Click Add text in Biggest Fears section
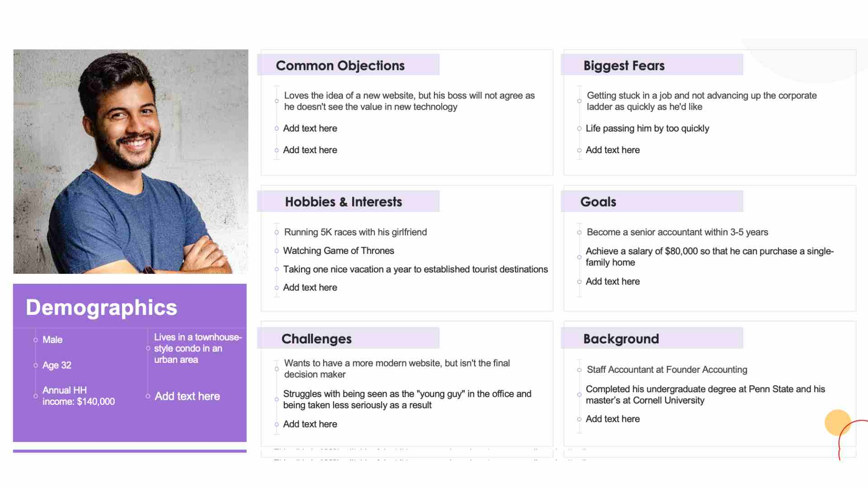Image resolution: width=868 pixels, height=488 pixels. (x=613, y=149)
